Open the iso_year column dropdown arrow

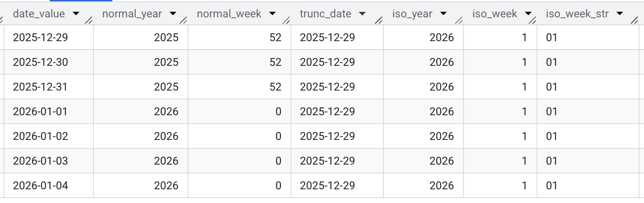[443, 14]
